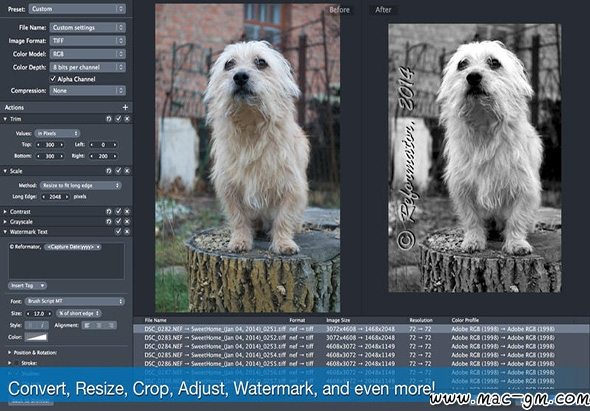Click the Insert Tag button
590x411 pixels.
pos(27,286)
